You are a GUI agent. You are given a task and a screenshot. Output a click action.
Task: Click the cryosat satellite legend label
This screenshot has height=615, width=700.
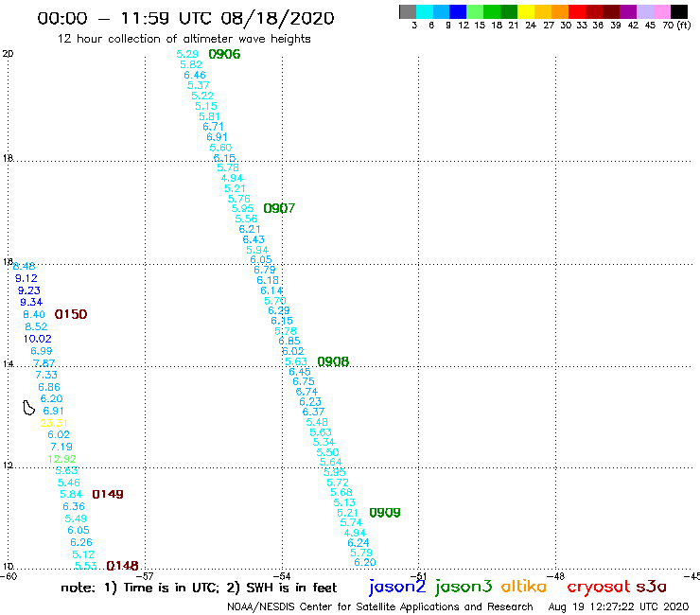[599, 587]
